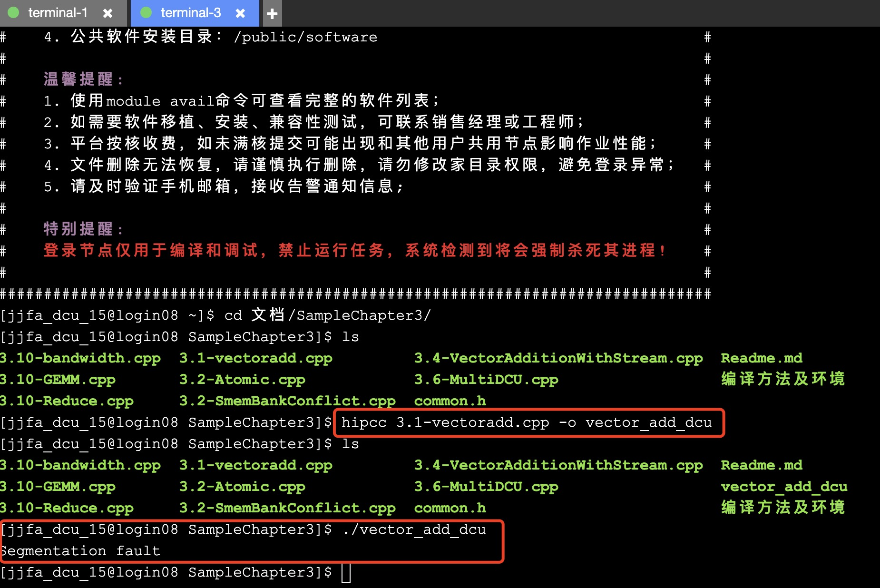Image resolution: width=880 pixels, height=588 pixels.
Task: Click the cursor at the last prompt
Action: [x=346, y=573]
